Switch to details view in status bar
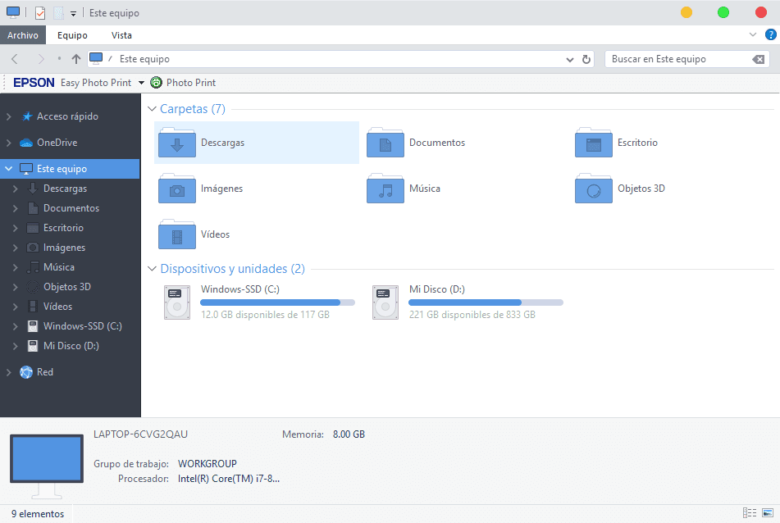780x523 pixels. click(749, 513)
